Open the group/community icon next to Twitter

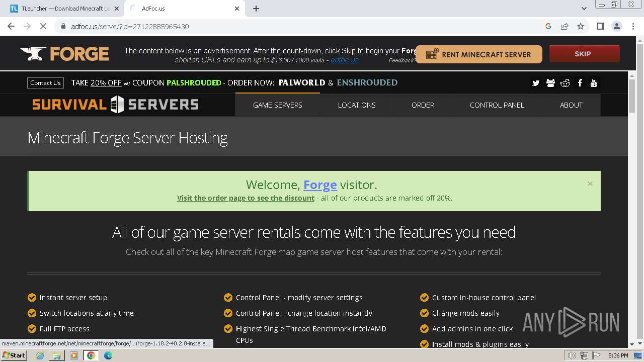coord(550,83)
